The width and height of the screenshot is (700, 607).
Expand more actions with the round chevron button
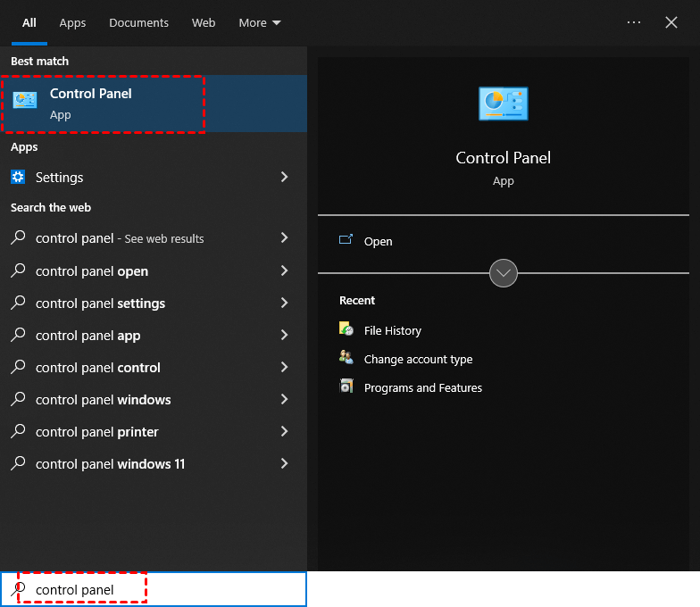tap(504, 273)
